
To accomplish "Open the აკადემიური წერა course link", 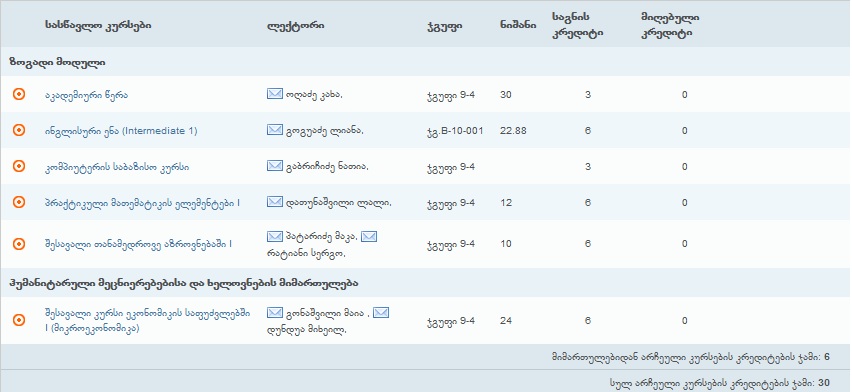I will [86, 95].
